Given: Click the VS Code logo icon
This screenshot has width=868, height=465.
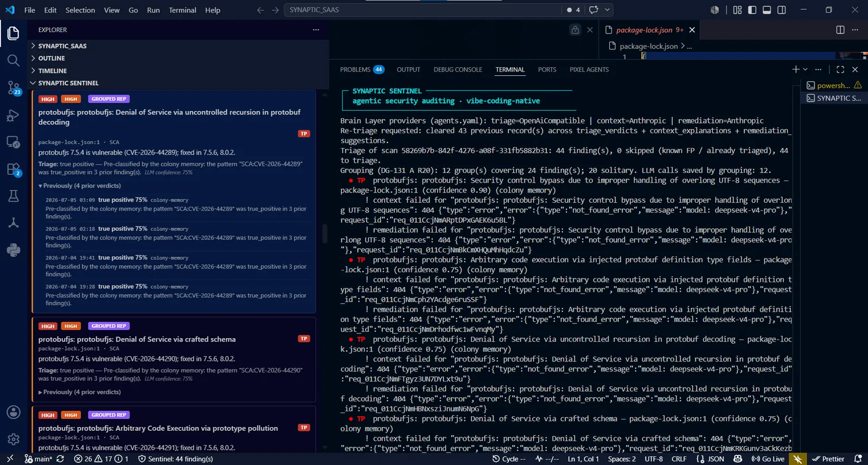Looking at the screenshot, I should coord(10,10).
